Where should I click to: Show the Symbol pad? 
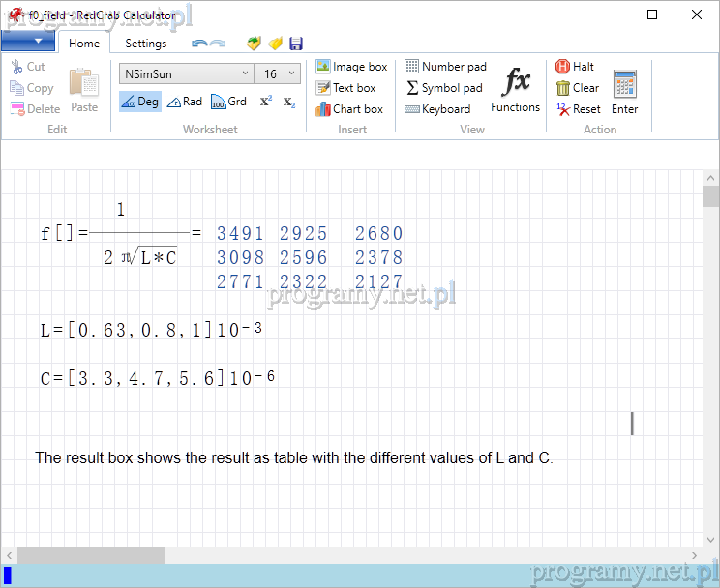[x=443, y=88]
